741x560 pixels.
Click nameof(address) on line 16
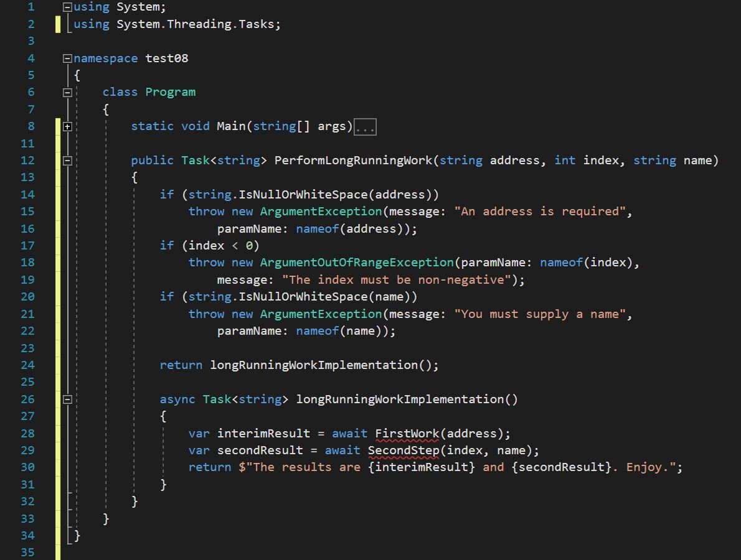[352, 228]
